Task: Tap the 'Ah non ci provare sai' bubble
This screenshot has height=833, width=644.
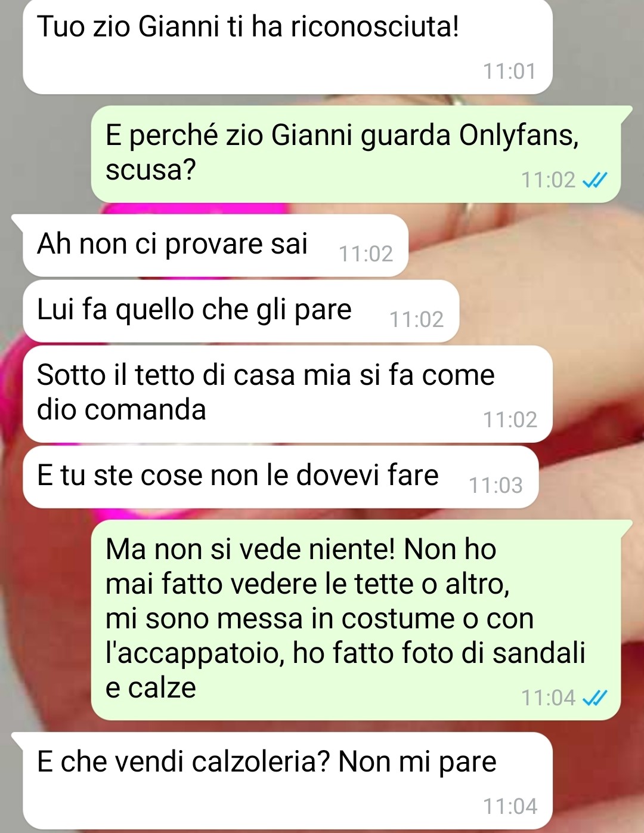Action: [215, 245]
